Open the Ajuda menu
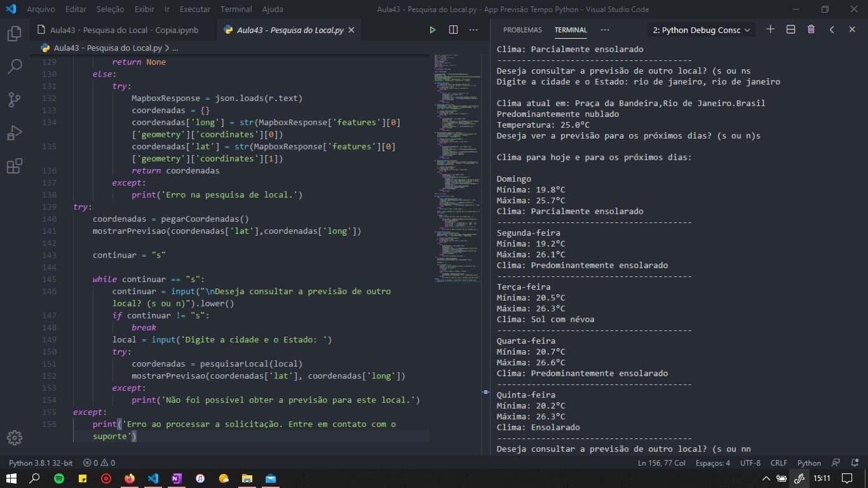 [273, 10]
